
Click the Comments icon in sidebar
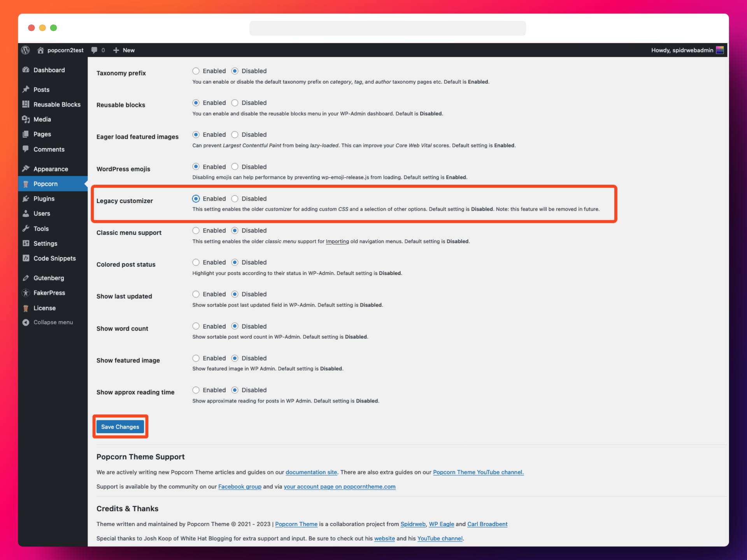(26, 149)
